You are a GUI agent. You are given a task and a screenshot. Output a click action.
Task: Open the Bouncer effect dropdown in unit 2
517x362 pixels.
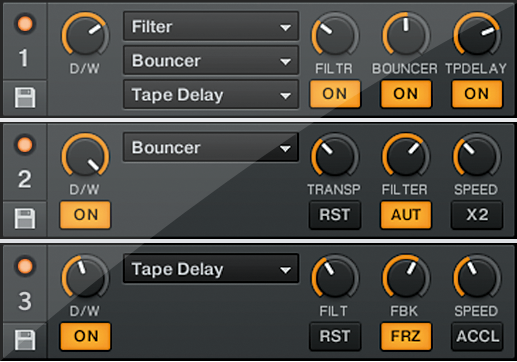click(x=211, y=147)
